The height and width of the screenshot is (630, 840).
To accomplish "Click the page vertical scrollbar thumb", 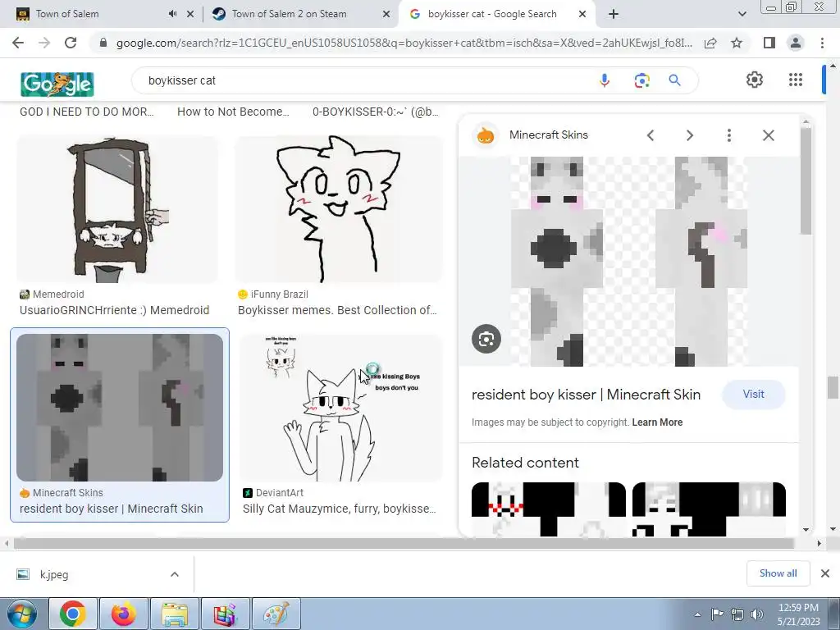I will [832, 387].
